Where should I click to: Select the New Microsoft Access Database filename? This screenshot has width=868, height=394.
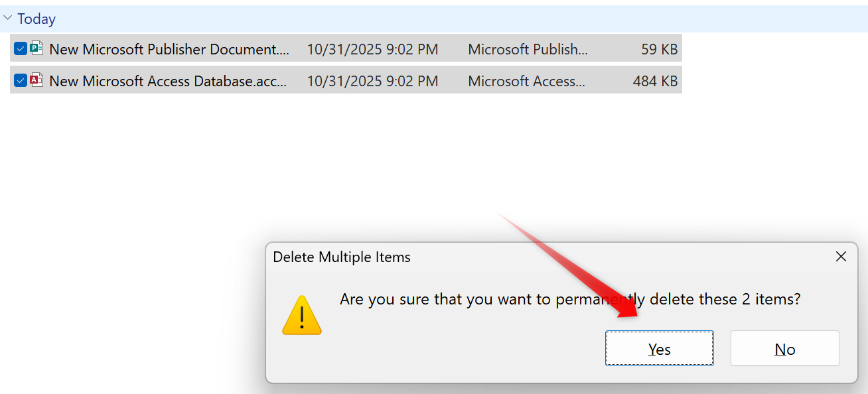pos(168,81)
